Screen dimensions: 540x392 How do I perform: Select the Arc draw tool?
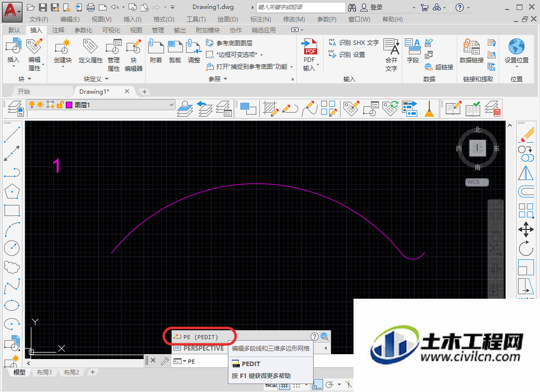point(11,229)
